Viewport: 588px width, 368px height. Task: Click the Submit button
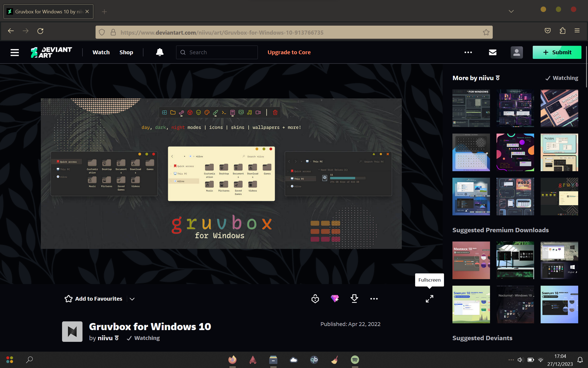(x=557, y=52)
